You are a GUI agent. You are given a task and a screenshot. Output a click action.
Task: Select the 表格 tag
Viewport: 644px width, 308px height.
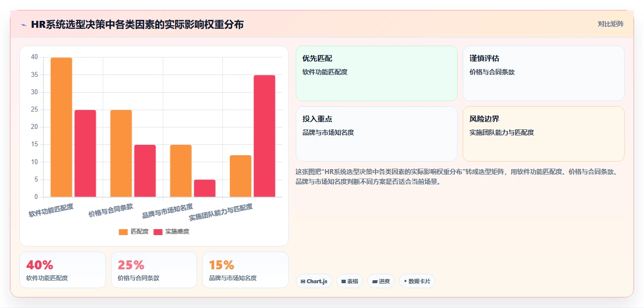pos(350,281)
